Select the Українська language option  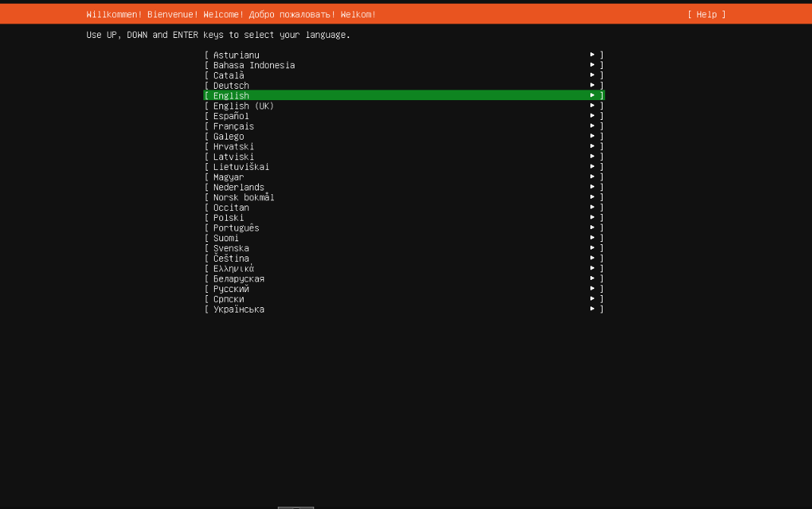238,309
